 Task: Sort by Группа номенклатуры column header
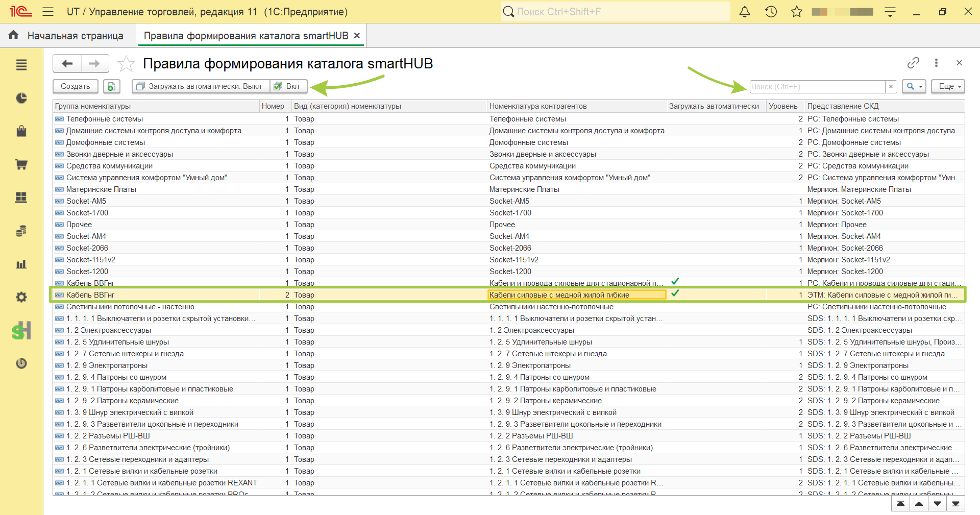[x=156, y=106]
